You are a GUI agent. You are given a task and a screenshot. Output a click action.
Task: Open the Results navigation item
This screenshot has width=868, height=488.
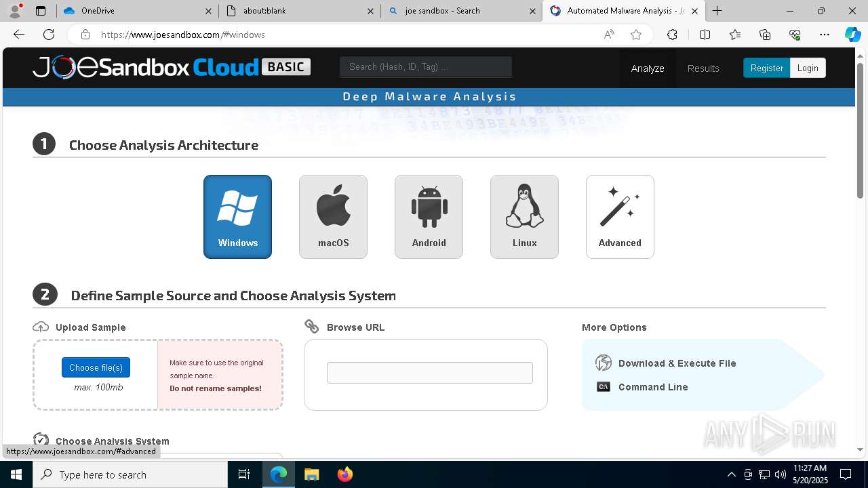(x=703, y=68)
